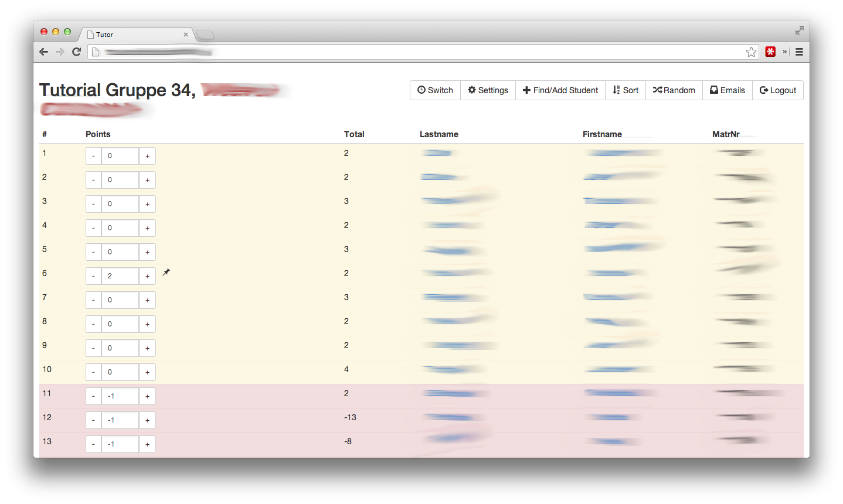843x504 pixels.
Task: Click the Logout button
Action: tap(778, 90)
